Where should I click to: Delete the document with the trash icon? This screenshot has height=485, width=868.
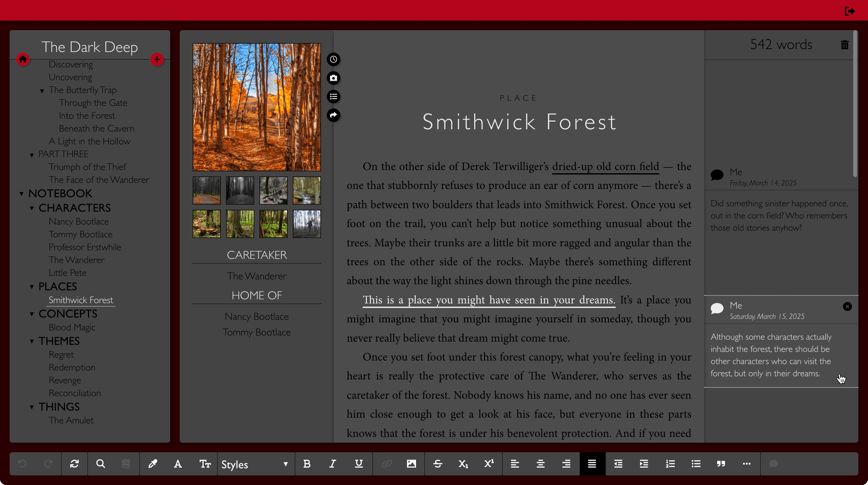tap(845, 45)
